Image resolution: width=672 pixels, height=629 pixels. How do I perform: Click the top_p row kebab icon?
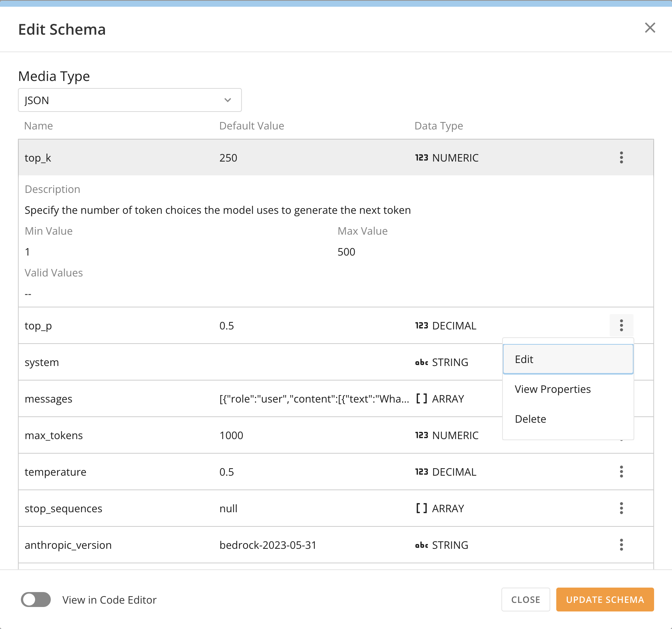(x=621, y=325)
